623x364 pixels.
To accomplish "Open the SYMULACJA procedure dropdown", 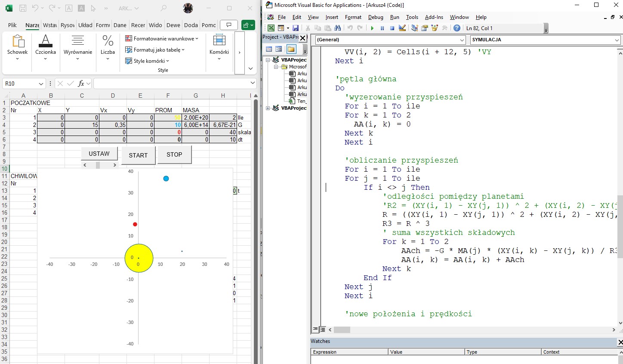I will click(x=617, y=40).
